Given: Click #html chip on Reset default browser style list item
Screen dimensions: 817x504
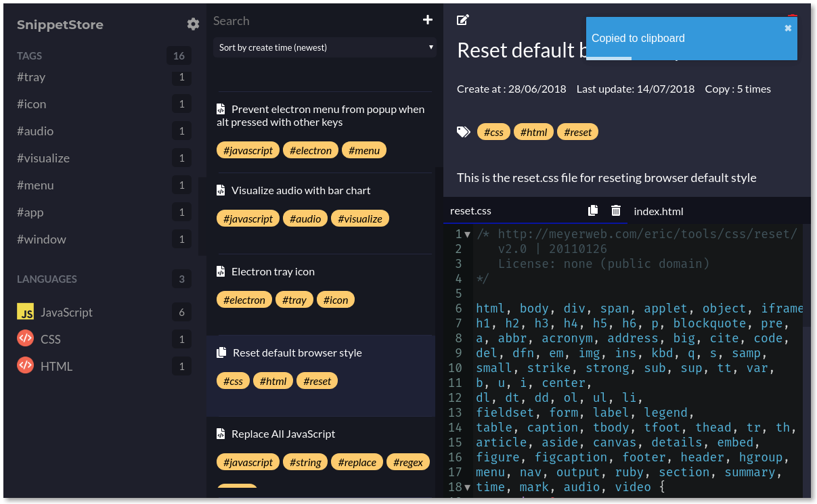Looking at the screenshot, I should pos(273,381).
